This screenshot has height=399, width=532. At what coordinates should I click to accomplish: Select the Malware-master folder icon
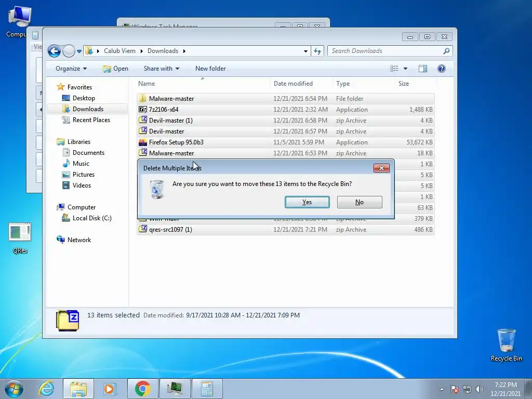coord(142,98)
